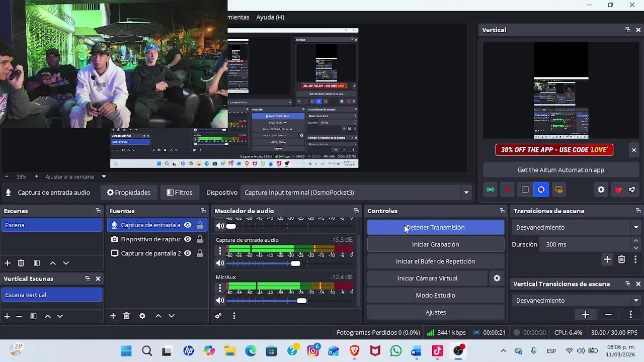Open Ayuda (H) menu
Viewport: 644px width, 362px height.
(270, 17)
